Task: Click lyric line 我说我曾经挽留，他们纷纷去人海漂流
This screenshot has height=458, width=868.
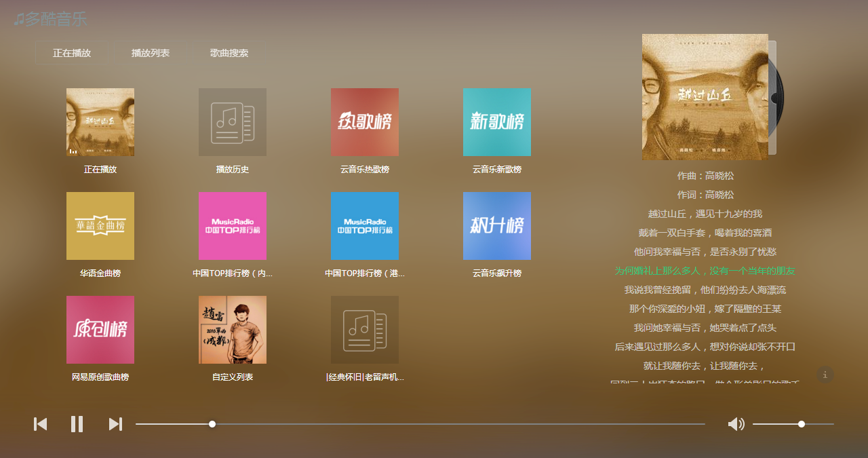Action: pos(705,290)
